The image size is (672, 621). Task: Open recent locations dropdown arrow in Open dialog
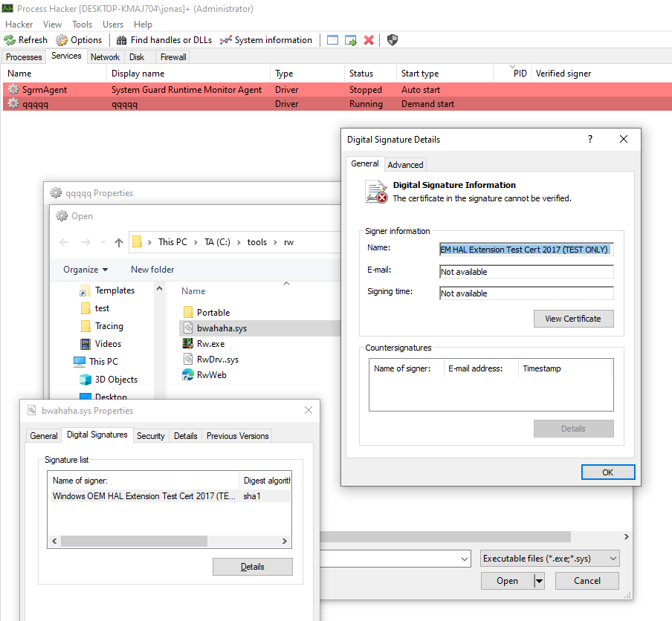point(104,242)
